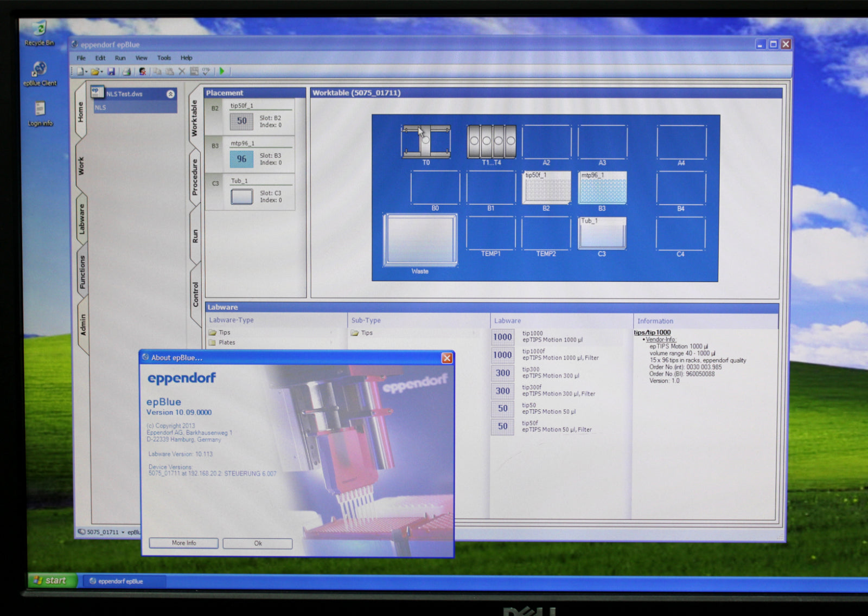Click the Copy toolbar icon
The width and height of the screenshot is (868, 616).
(157, 71)
